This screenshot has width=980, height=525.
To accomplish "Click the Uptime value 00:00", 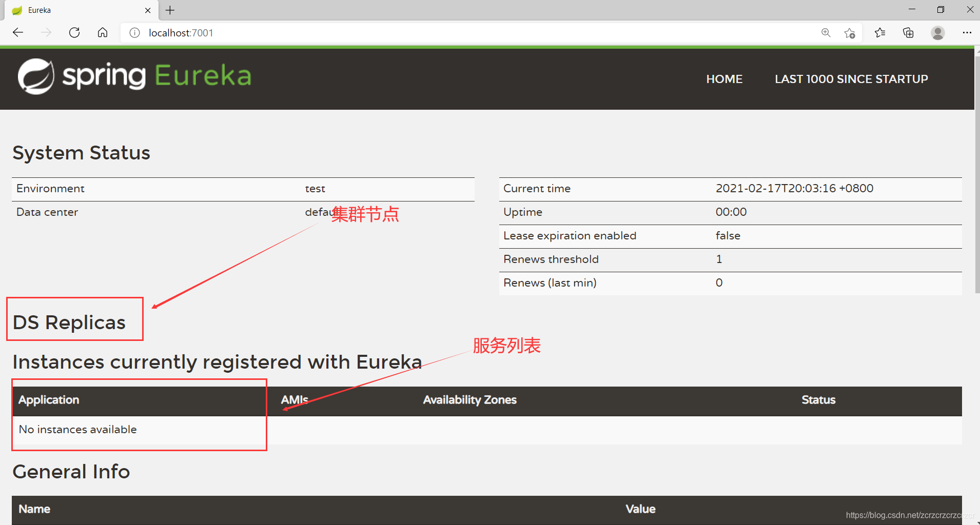I will click(x=731, y=212).
